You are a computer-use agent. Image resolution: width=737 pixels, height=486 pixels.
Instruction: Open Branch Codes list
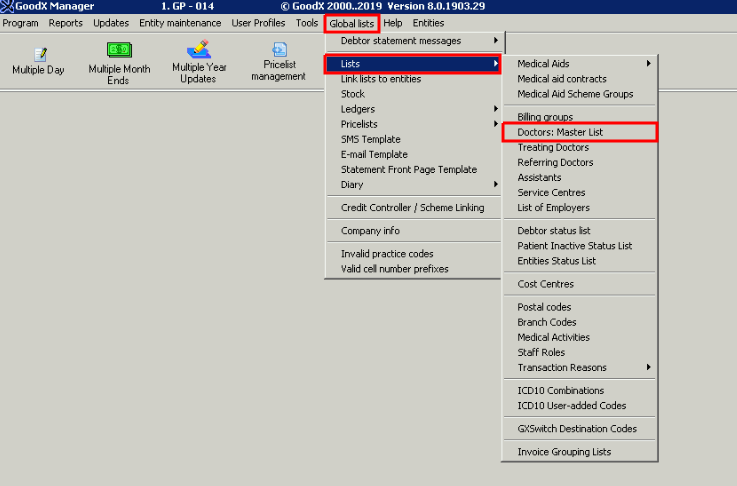(580, 322)
